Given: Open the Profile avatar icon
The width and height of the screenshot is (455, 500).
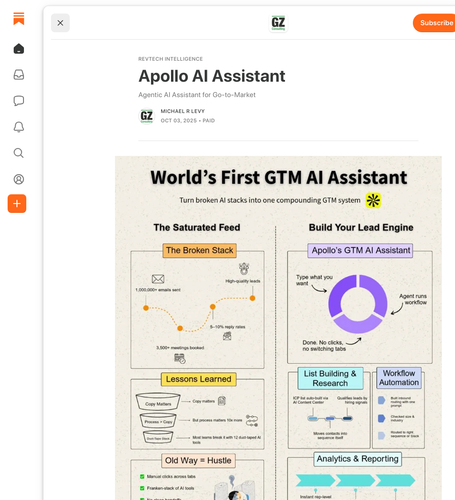Looking at the screenshot, I should tap(19, 179).
